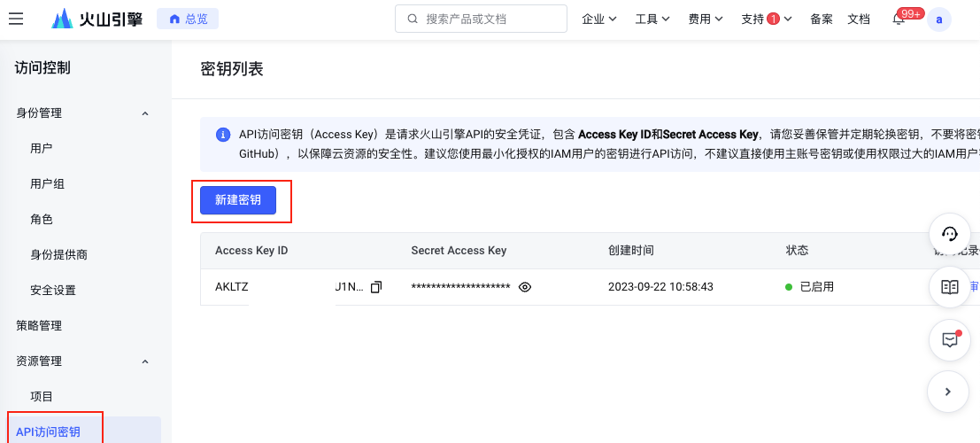Open the feedback message widget
The image size is (980, 443).
[x=950, y=340]
